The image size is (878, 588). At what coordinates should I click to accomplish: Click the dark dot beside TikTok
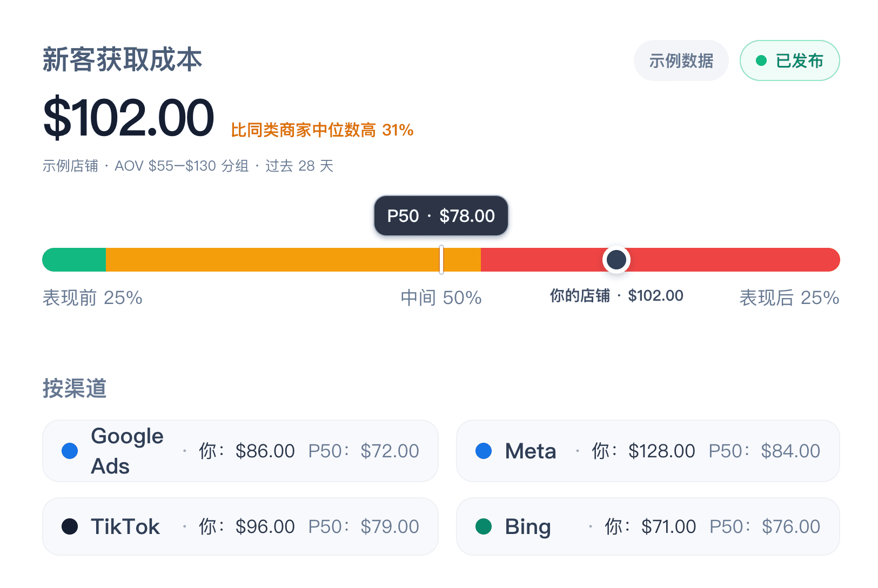point(70,526)
